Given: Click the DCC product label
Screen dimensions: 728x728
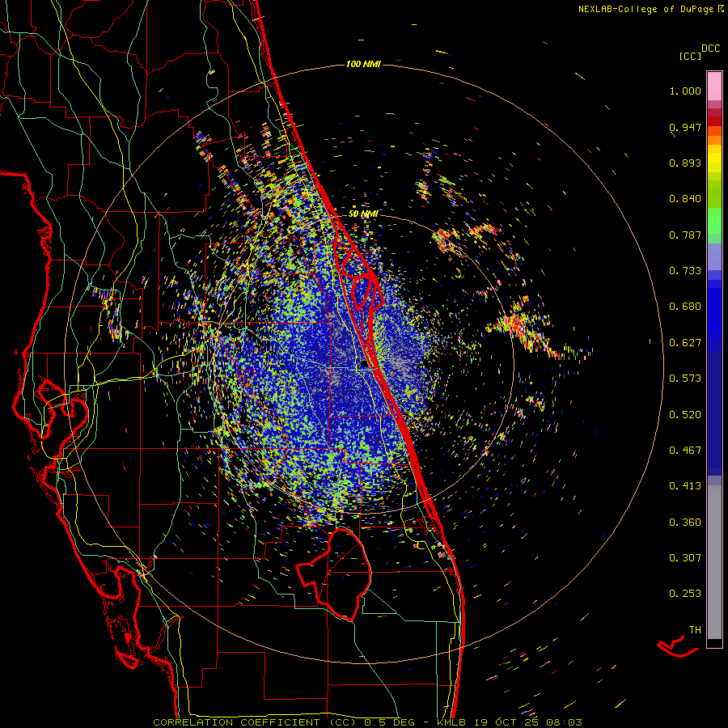Looking at the screenshot, I should [711, 49].
